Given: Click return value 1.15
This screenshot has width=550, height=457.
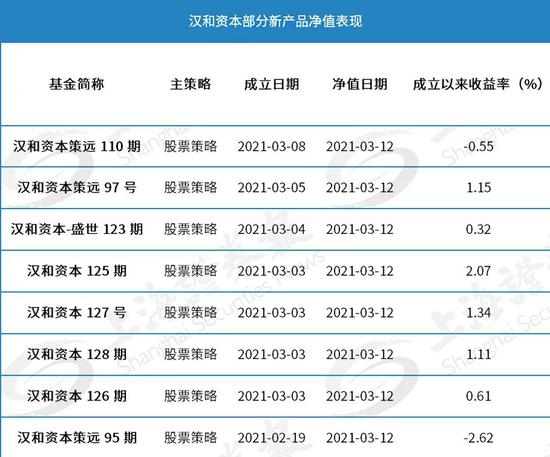Looking at the screenshot, I should tap(478, 188).
